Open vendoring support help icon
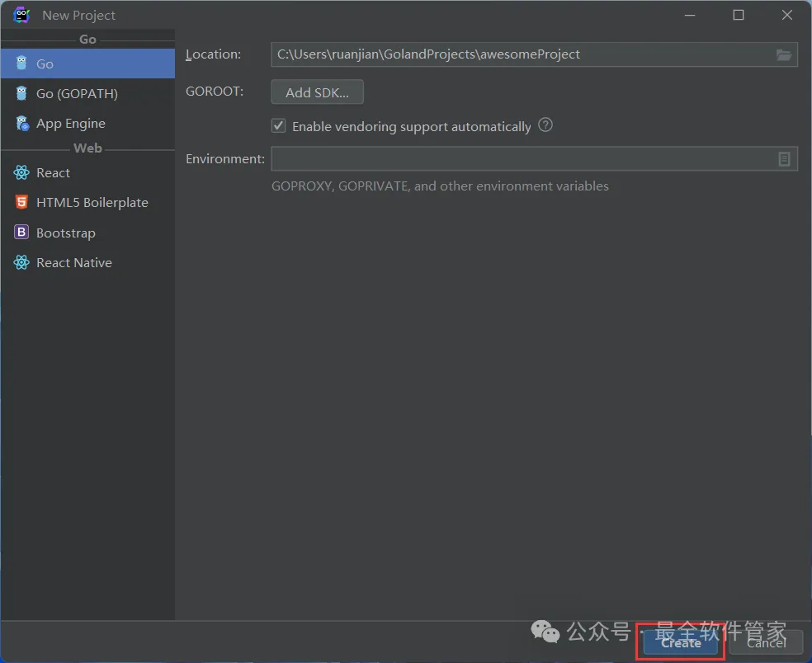This screenshot has width=812, height=663. 545,125
